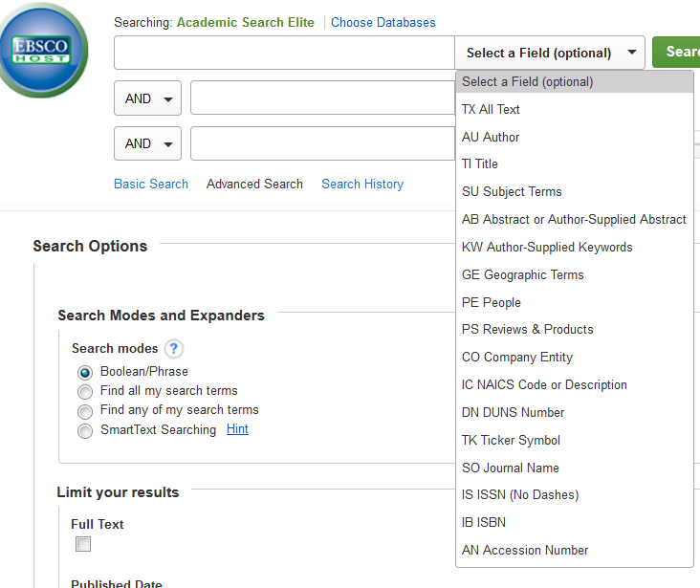
Task: Click the search modes help icon
Action: pos(174,349)
